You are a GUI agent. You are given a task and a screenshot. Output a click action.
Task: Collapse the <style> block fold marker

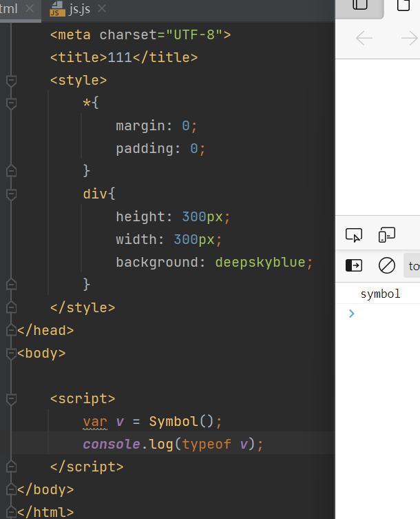click(x=11, y=81)
